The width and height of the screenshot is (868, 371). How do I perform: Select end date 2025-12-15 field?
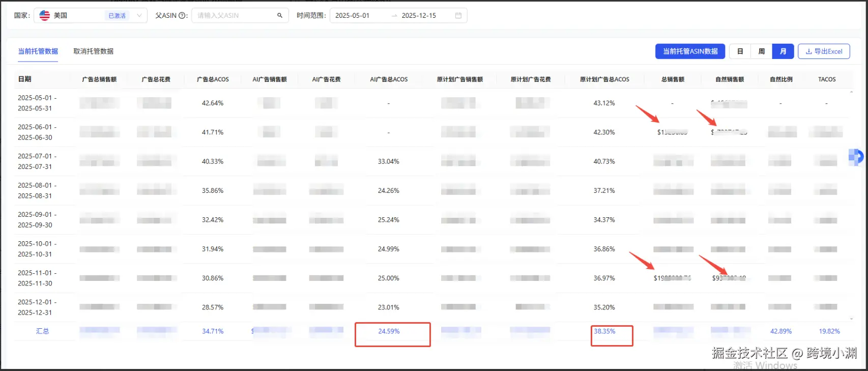(x=419, y=15)
